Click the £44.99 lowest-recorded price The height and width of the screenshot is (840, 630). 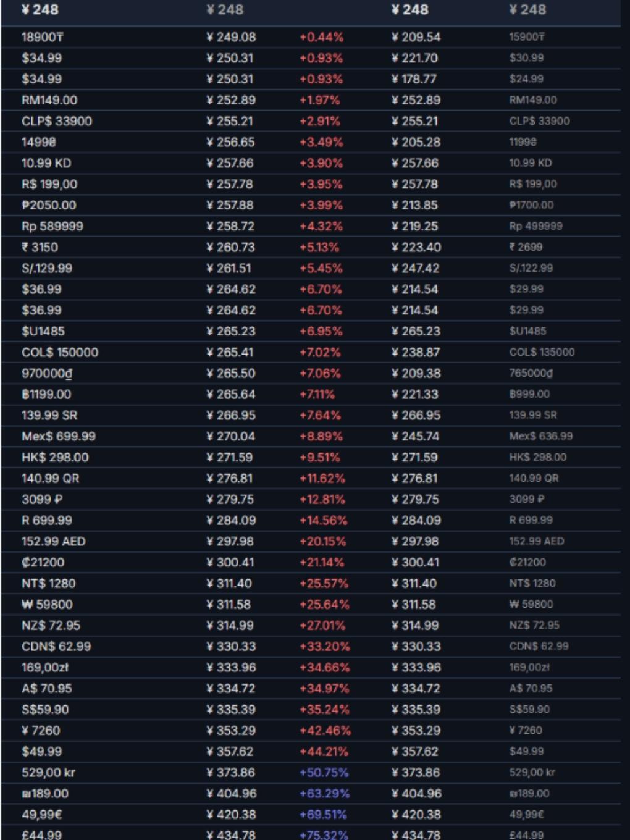527,835
